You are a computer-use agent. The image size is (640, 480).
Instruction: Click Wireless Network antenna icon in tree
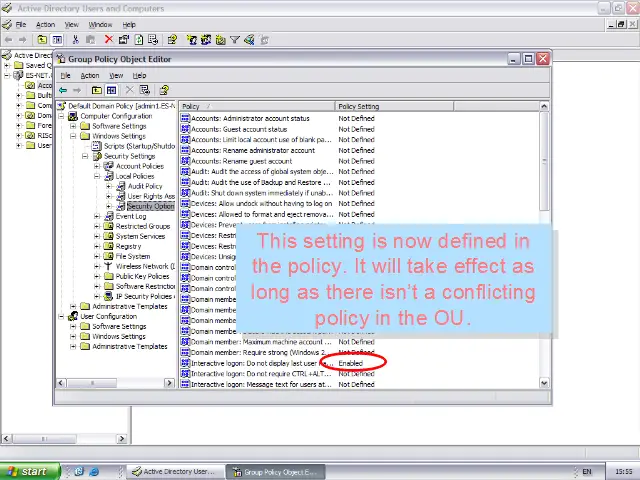[108, 266]
